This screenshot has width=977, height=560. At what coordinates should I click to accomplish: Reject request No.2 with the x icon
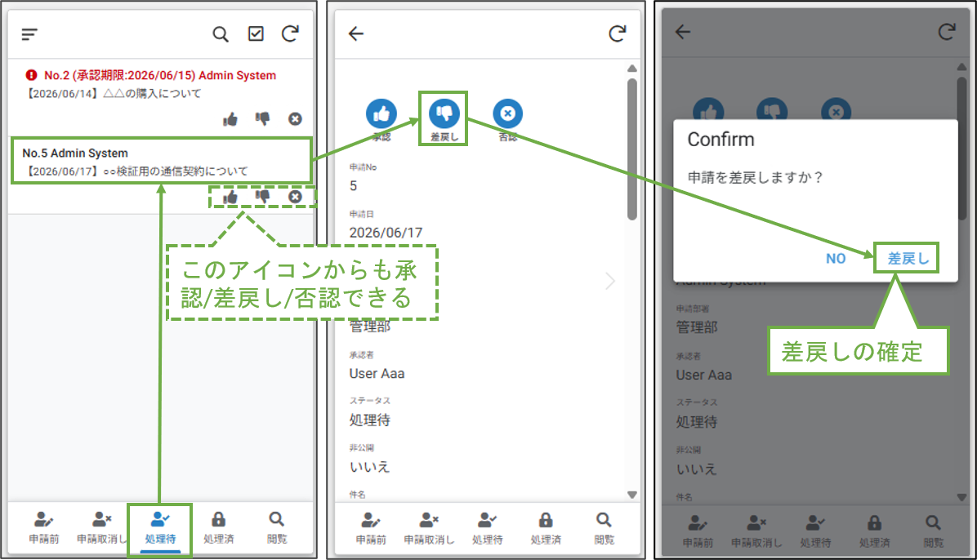pyautogui.click(x=296, y=118)
